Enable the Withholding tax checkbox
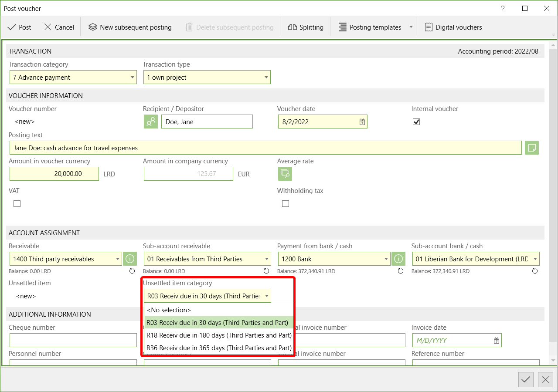558x392 pixels. click(x=286, y=203)
